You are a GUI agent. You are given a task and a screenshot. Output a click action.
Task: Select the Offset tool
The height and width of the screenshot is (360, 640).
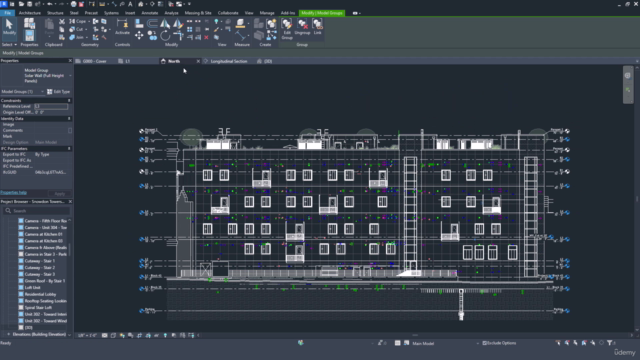tap(152, 23)
